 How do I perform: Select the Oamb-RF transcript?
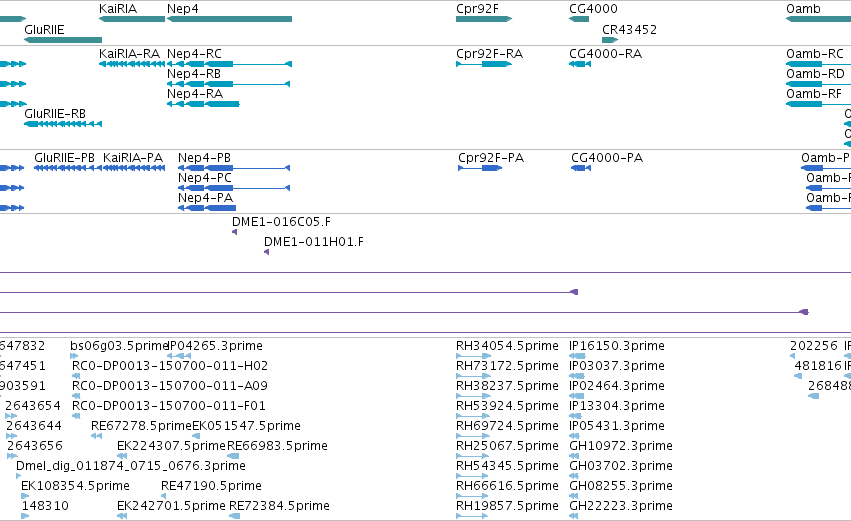coord(818,104)
